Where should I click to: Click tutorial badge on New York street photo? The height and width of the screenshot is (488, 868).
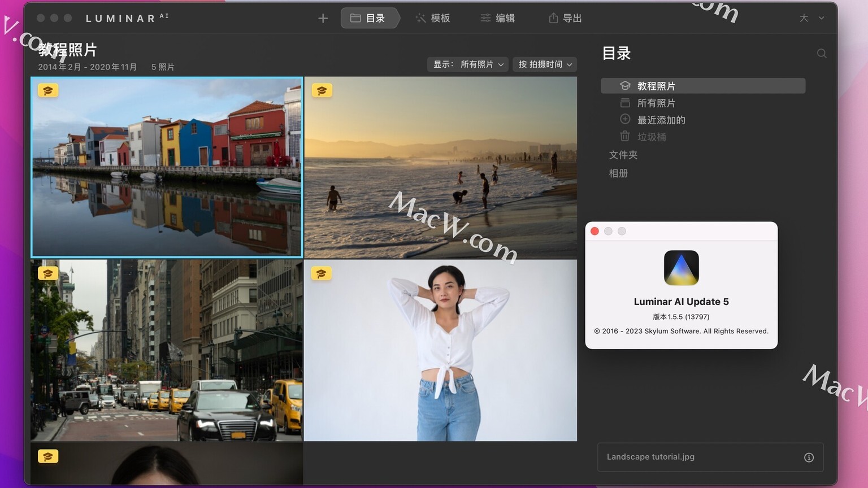pos(48,273)
